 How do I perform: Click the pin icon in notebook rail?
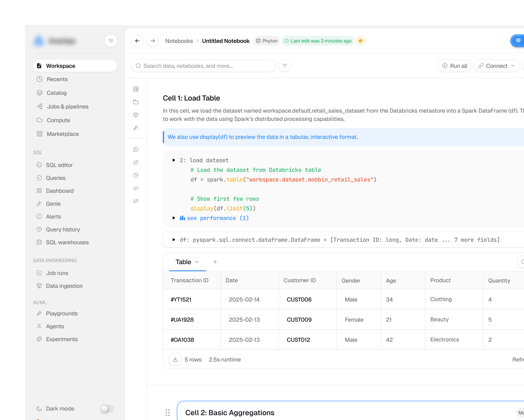(136, 162)
